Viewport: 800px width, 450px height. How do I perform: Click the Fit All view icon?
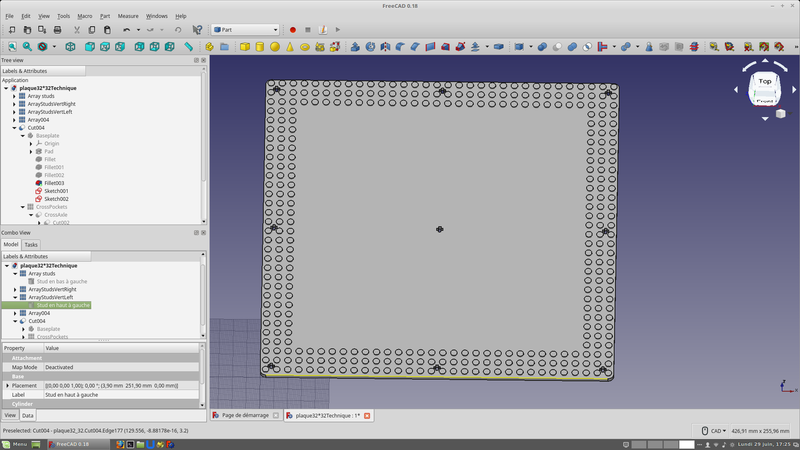pyautogui.click(x=12, y=47)
